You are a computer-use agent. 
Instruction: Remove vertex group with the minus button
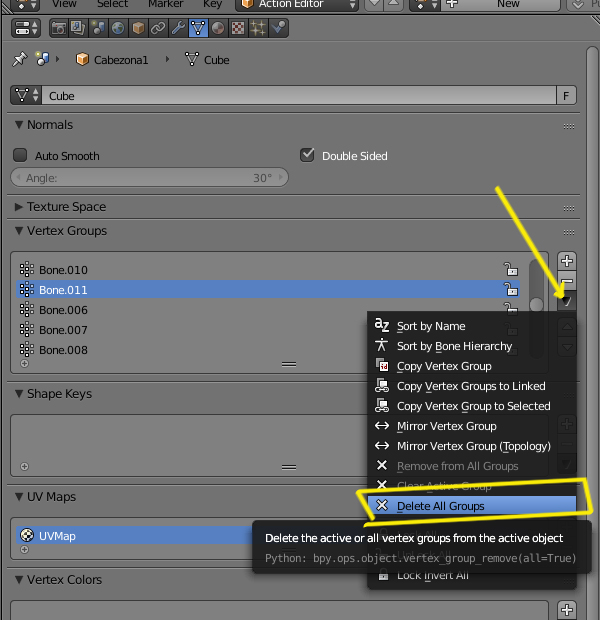click(x=567, y=281)
